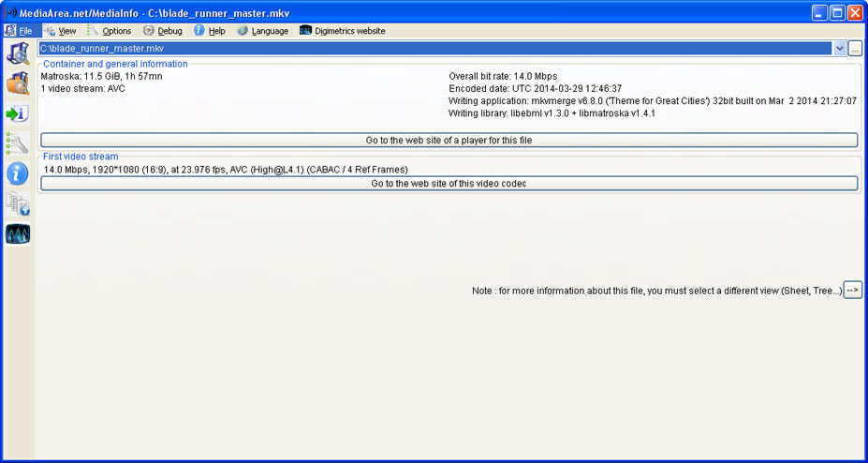Viewport: 868px width, 463px height.
Task: Open Preferences with the wrench sidebar icon
Action: point(18,143)
